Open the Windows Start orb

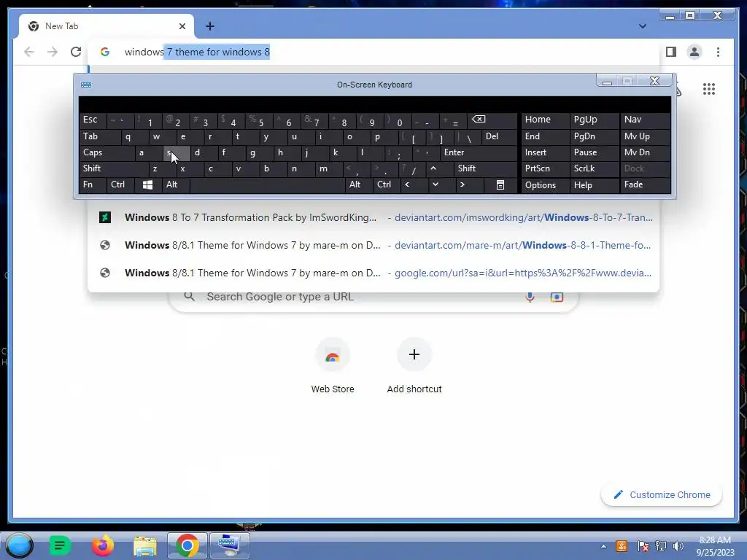coord(19,545)
